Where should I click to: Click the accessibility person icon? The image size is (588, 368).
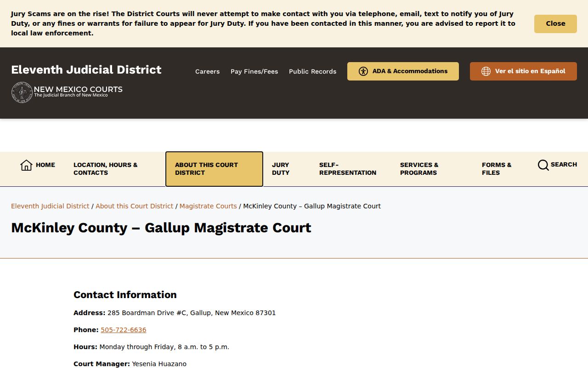click(363, 71)
